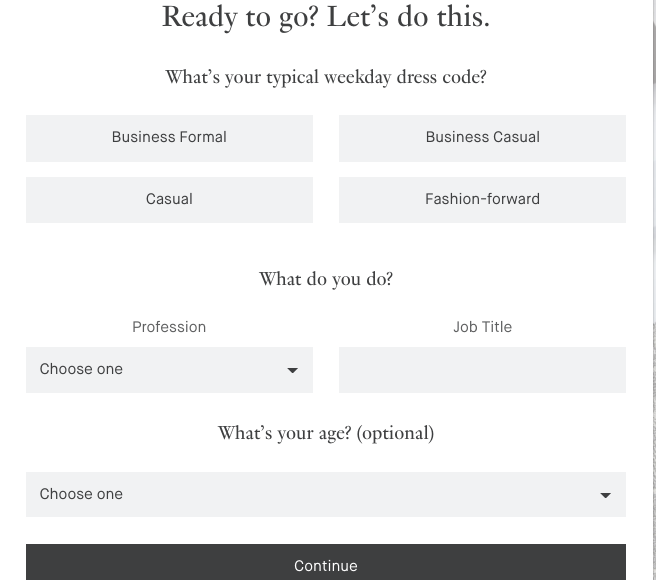
Task: Click the "What do you do?" heading
Action: pos(326,279)
